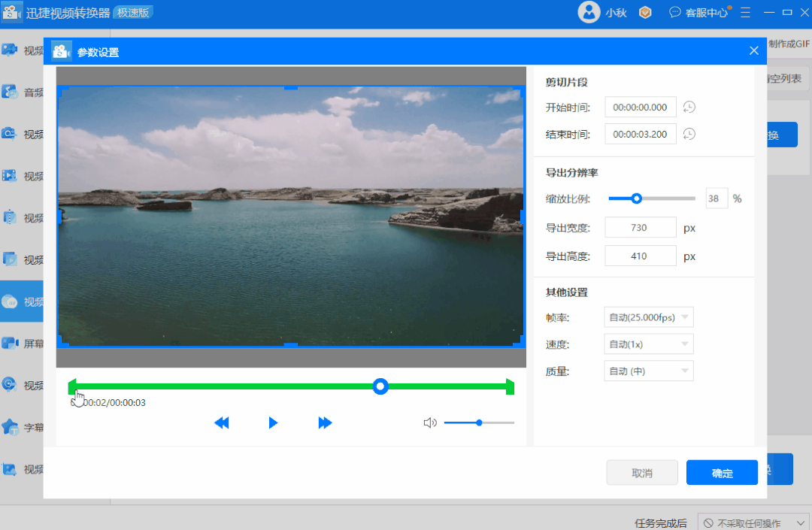
Task: Confirm settings with the 确定 button
Action: pyautogui.click(x=721, y=472)
